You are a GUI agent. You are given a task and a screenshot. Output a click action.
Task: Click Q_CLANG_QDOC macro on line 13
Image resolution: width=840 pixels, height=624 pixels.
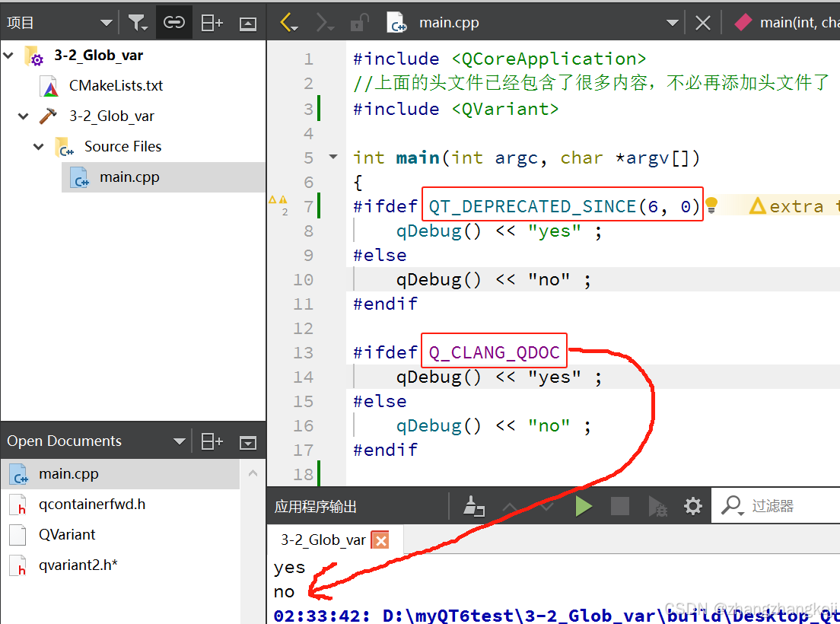point(494,352)
